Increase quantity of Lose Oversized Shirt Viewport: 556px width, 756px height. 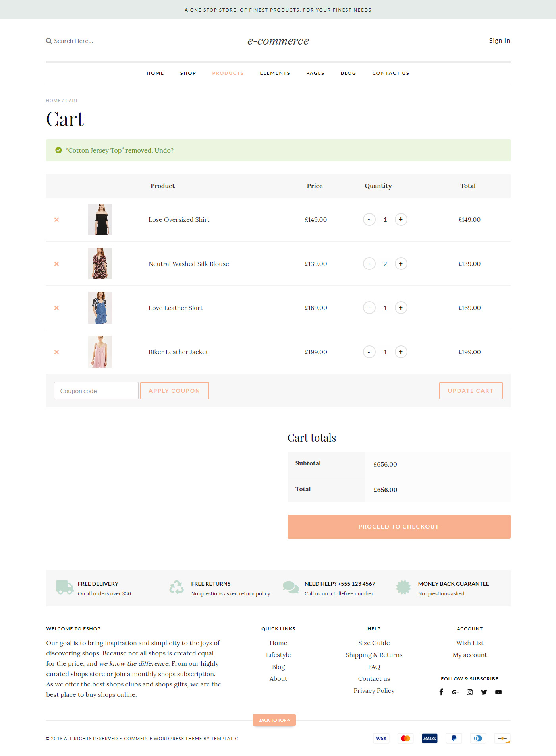click(401, 219)
